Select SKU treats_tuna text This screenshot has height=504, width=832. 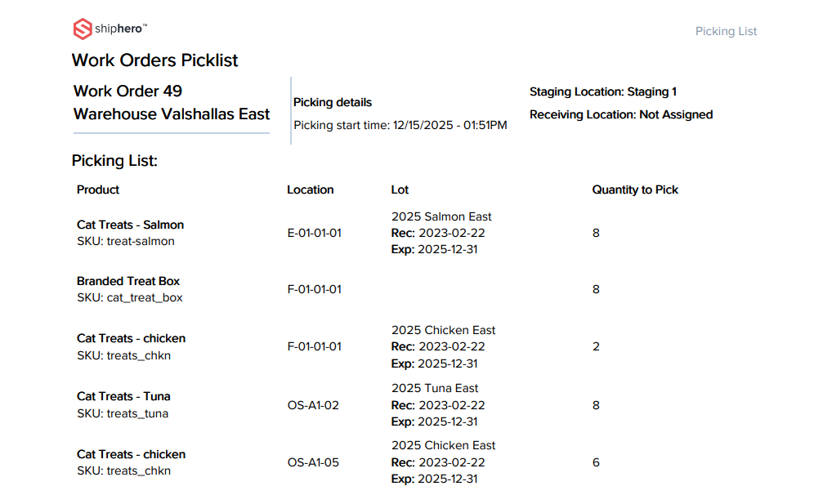coord(123,413)
